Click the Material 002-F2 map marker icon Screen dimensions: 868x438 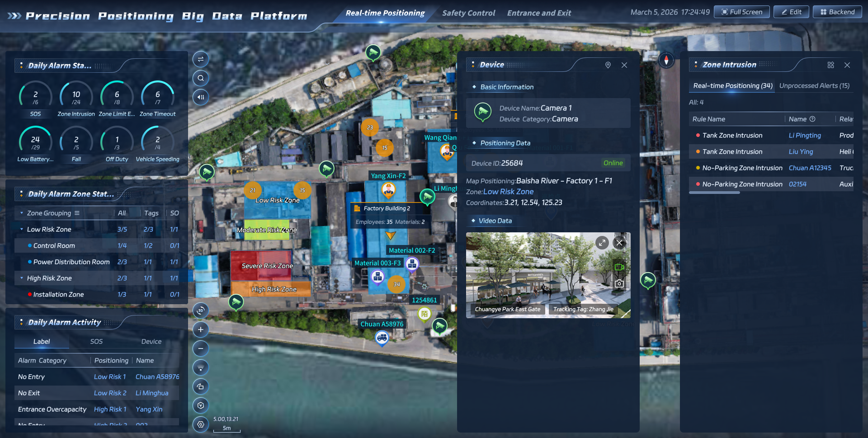pyautogui.click(x=412, y=264)
